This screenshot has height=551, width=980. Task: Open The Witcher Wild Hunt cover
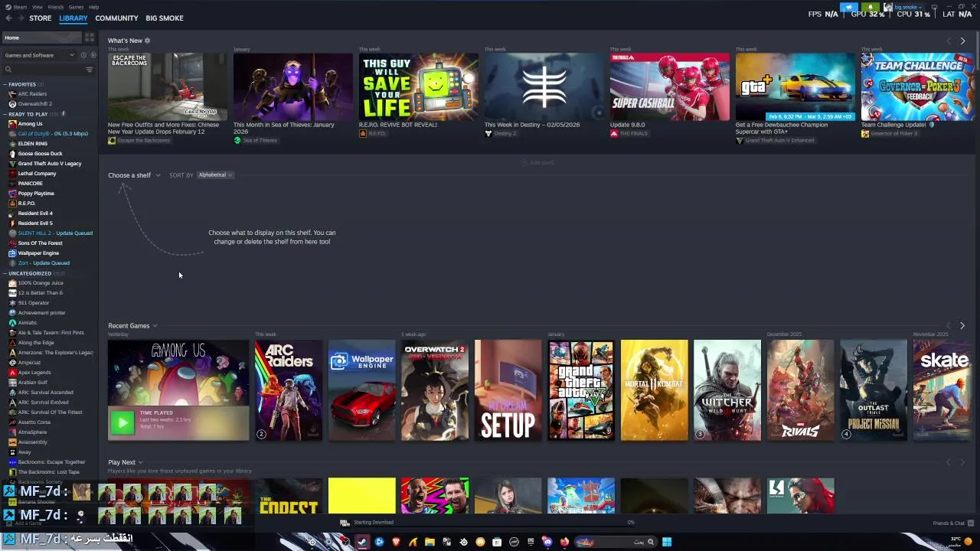727,390
